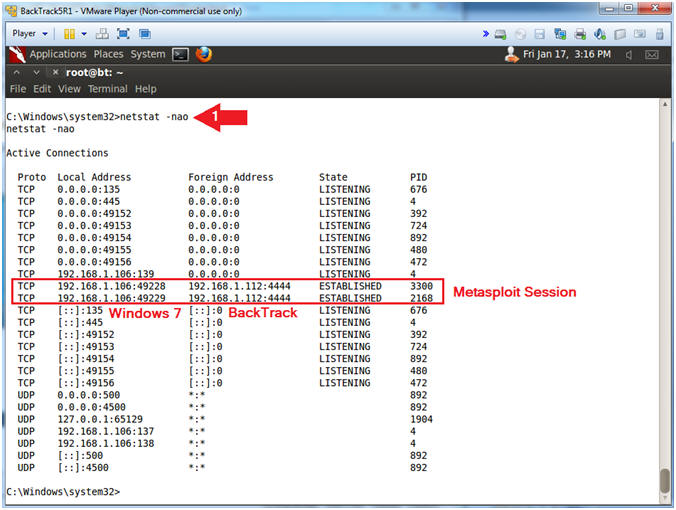Click the network adapter device icon
Image resolution: width=676 pixels, height=510 pixels.
[560, 34]
